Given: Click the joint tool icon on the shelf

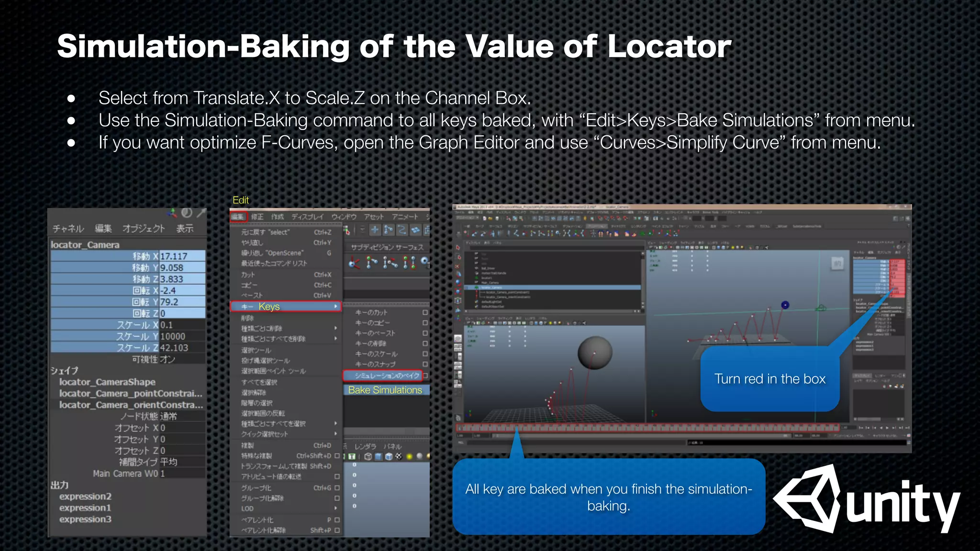Looking at the screenshot, I should 355,263.
